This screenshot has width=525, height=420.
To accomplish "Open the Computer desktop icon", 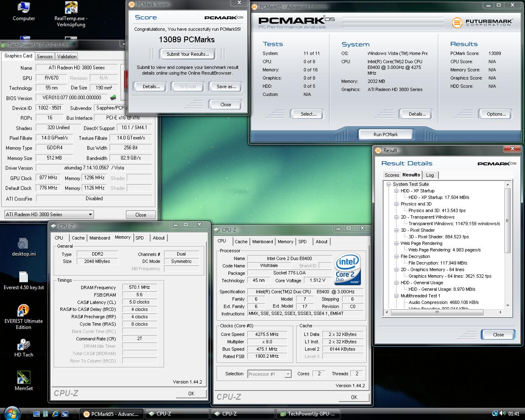I will point(24,11).
